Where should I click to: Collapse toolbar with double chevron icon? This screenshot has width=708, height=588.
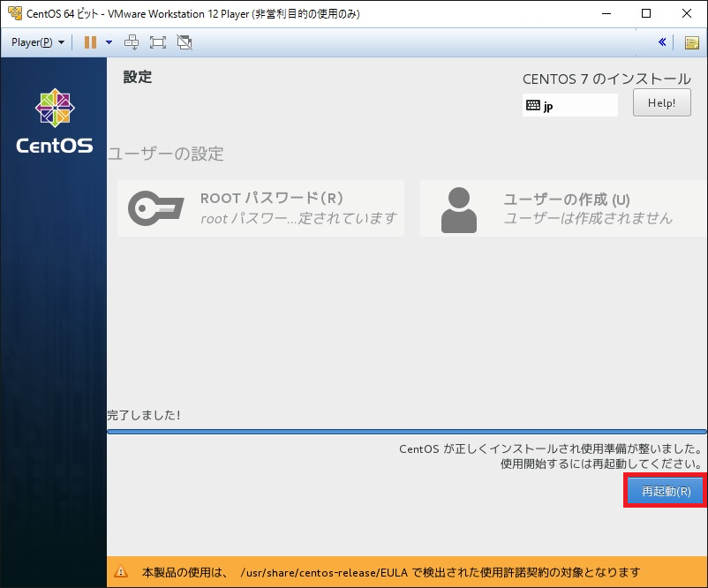point(662,42)
